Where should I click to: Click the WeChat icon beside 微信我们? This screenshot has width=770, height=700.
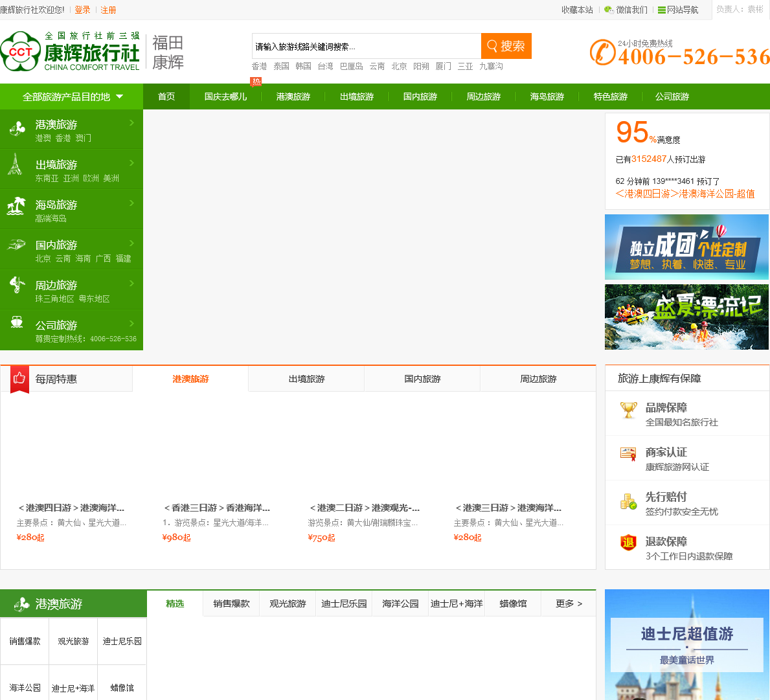coord(609,10)
